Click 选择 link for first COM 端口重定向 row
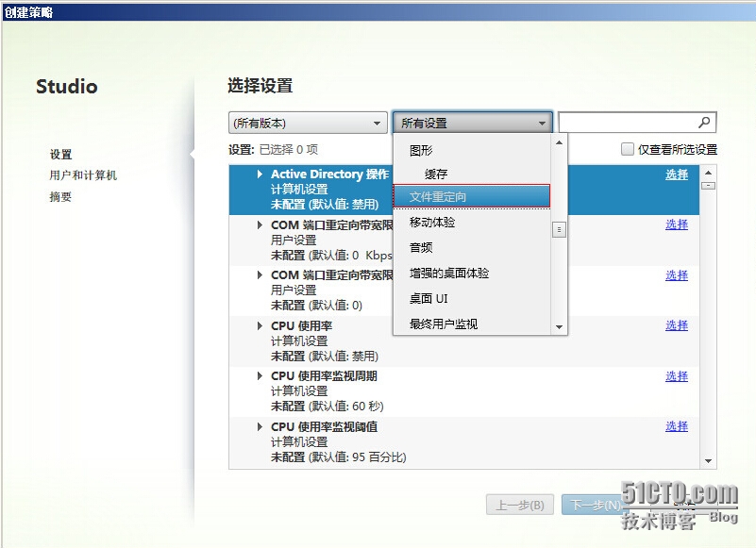This screenshot has height=548, width=756. 677,224
